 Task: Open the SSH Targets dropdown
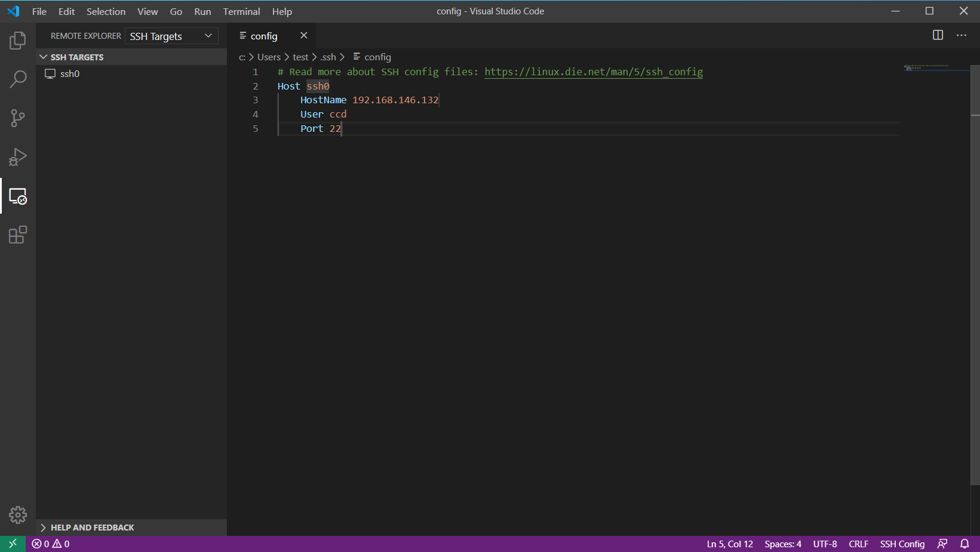pos(171,36)
